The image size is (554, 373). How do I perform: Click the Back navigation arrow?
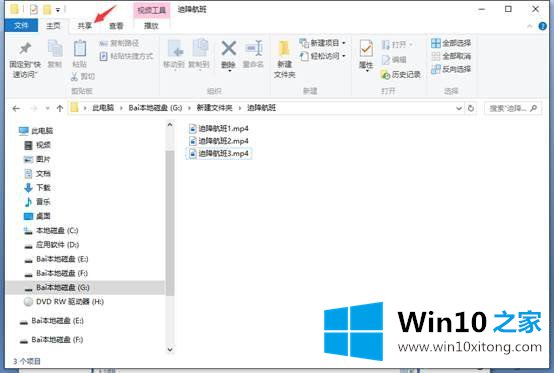[x=16, y=108]
